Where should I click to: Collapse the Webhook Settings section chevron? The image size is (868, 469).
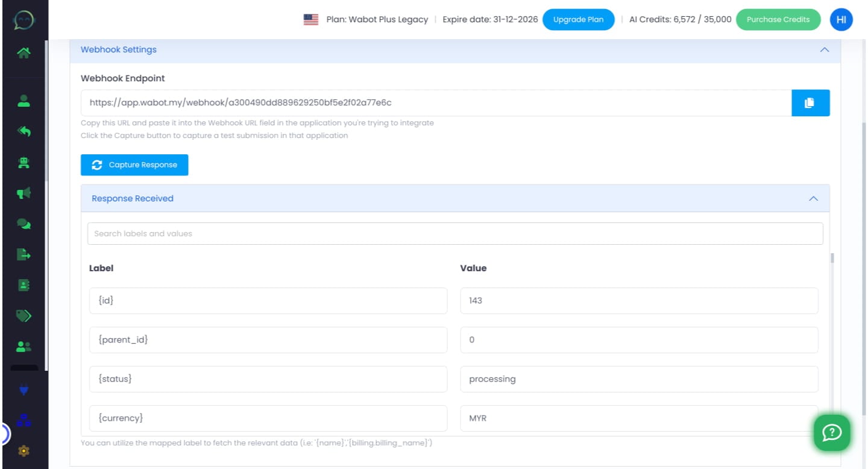[x=825, y=50]
